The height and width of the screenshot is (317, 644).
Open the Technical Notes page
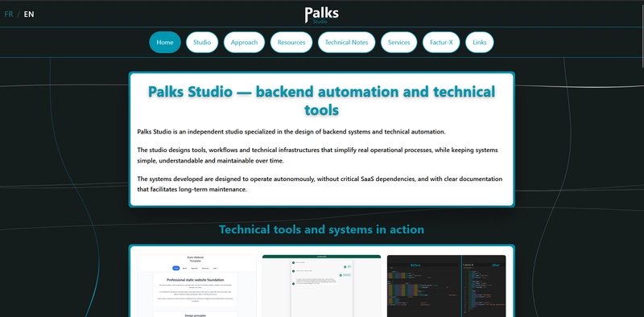click(x=346, y=43)
